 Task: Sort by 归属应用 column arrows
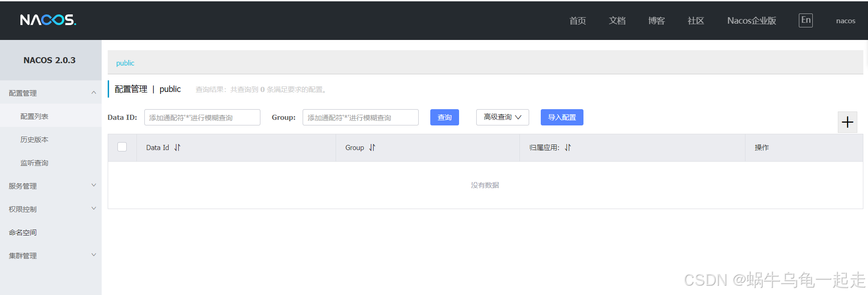pyautogui.click(x=568, y=148)
